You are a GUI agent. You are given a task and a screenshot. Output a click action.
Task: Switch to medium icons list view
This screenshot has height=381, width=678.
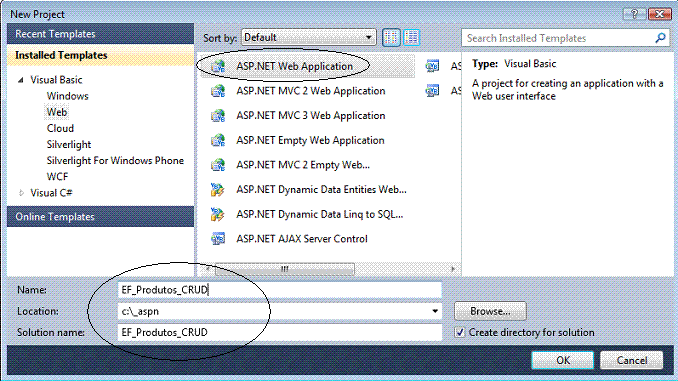click(412, 38)
